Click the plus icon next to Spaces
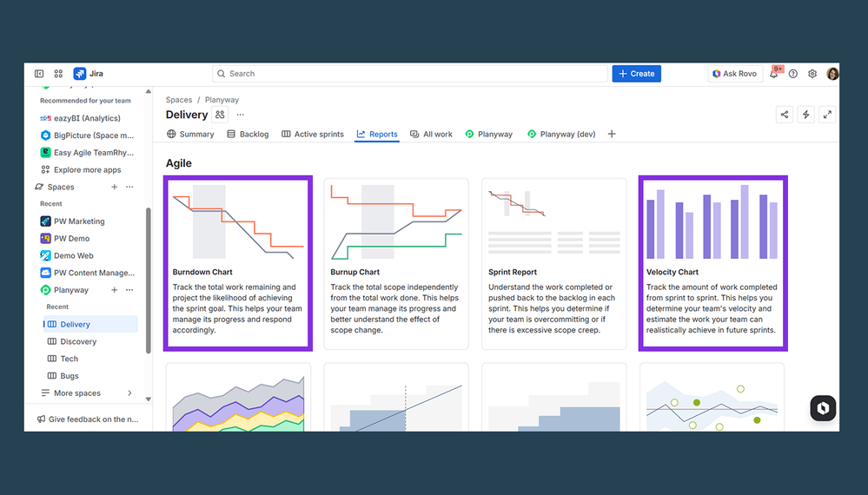Viewport: 868px width, 495px height. tap(114, 187)
